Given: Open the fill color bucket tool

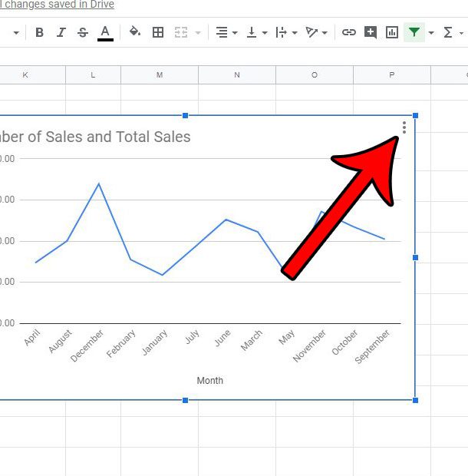Looking at the screenshot, I should [135, 32].
